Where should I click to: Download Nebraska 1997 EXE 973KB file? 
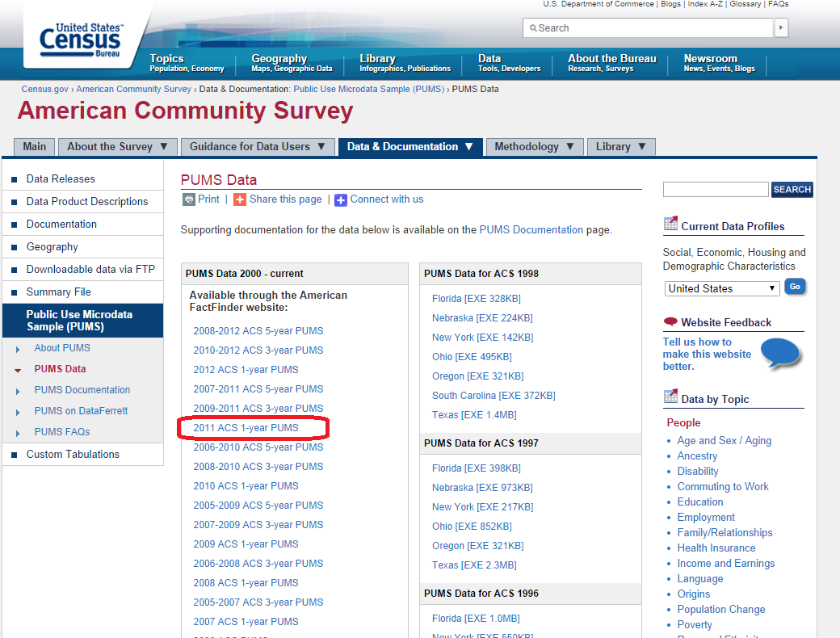483,488
